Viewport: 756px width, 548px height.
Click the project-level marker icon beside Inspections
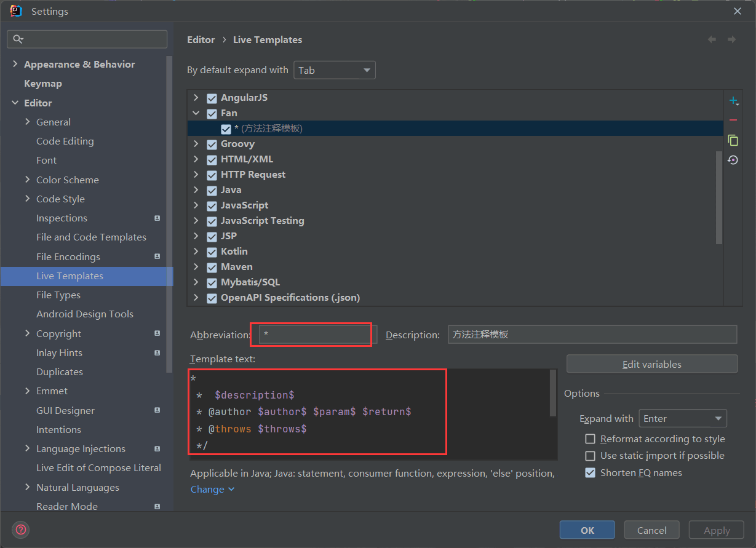click(157, 218)
